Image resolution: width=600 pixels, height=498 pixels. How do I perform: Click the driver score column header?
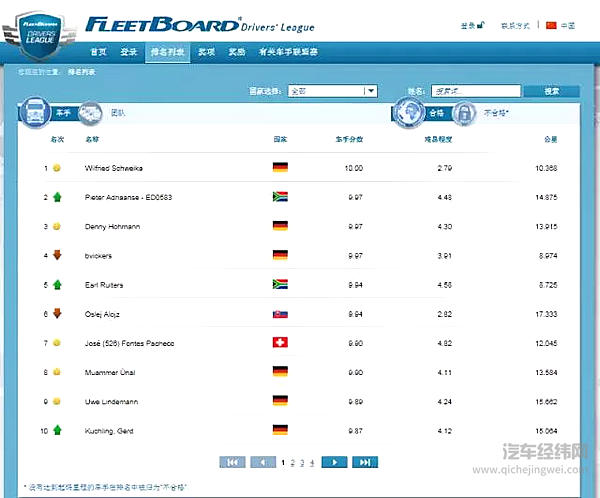click(x=349, y=139)
